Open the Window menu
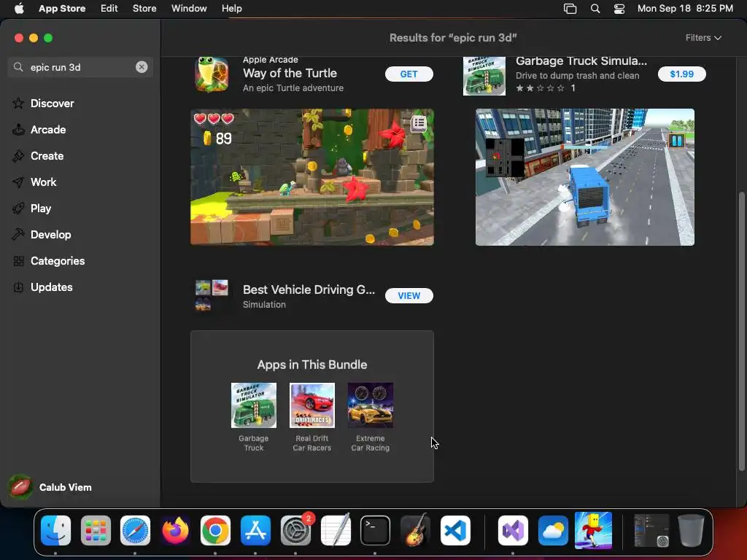Image resolution: width=747 pixels, height=560 pixels. coord(189,9)
